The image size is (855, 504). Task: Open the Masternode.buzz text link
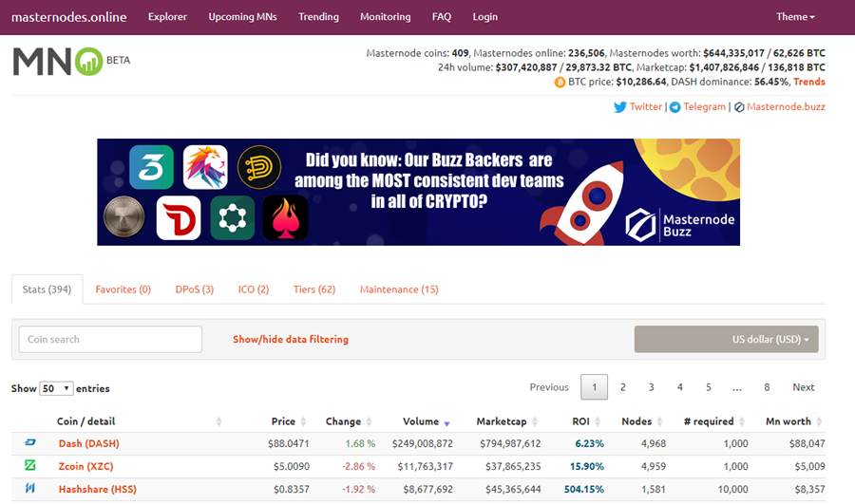(786, 107)
